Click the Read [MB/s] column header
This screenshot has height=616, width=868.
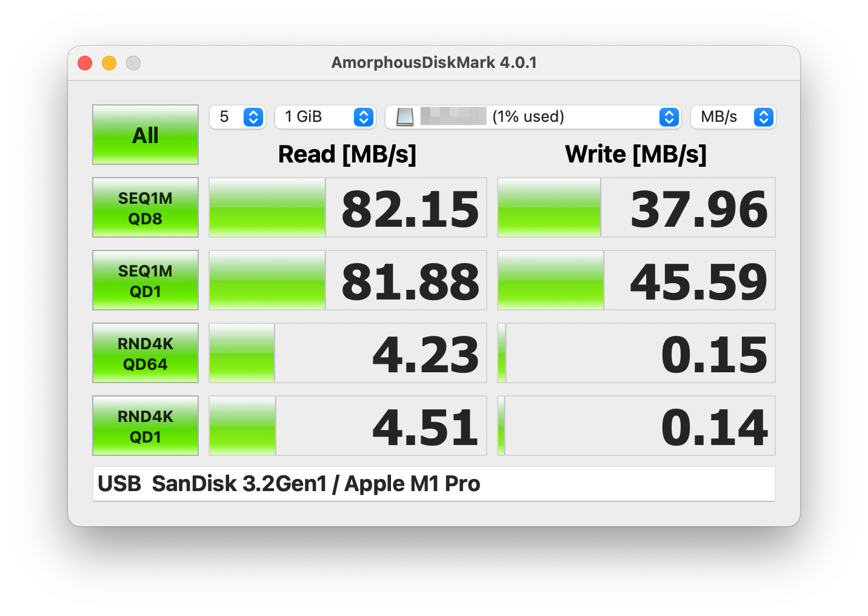[347, 155]
